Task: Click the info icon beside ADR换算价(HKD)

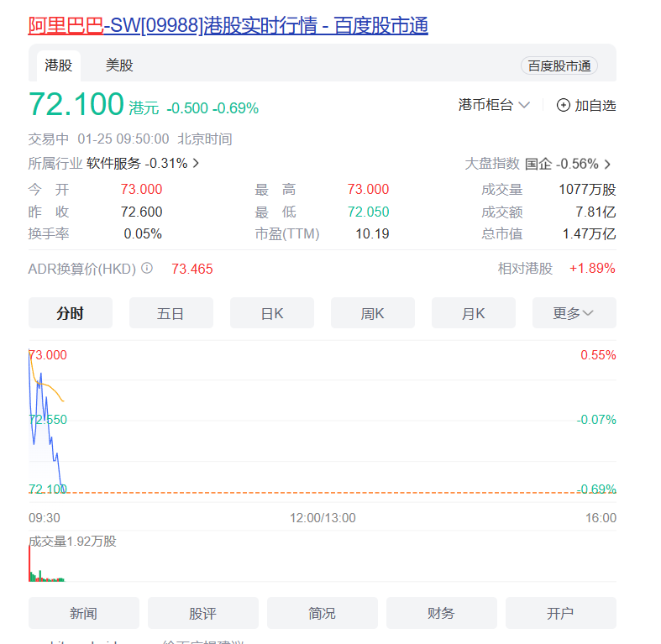Action: click(x=147, y=269)
